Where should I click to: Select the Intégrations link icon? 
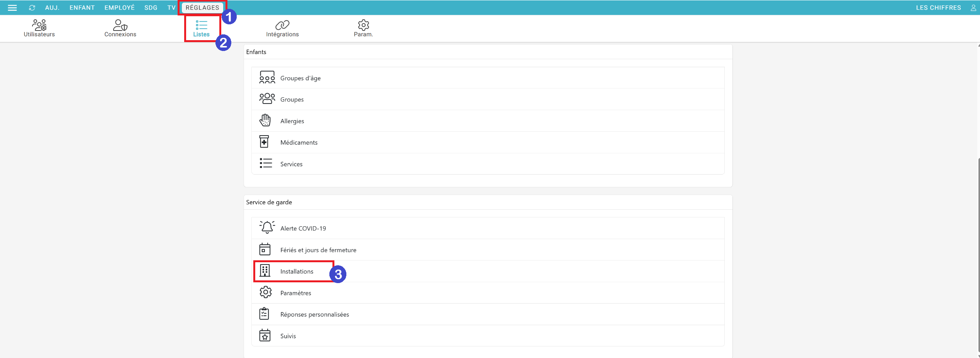pyautogui.click(x=282, y=25)
